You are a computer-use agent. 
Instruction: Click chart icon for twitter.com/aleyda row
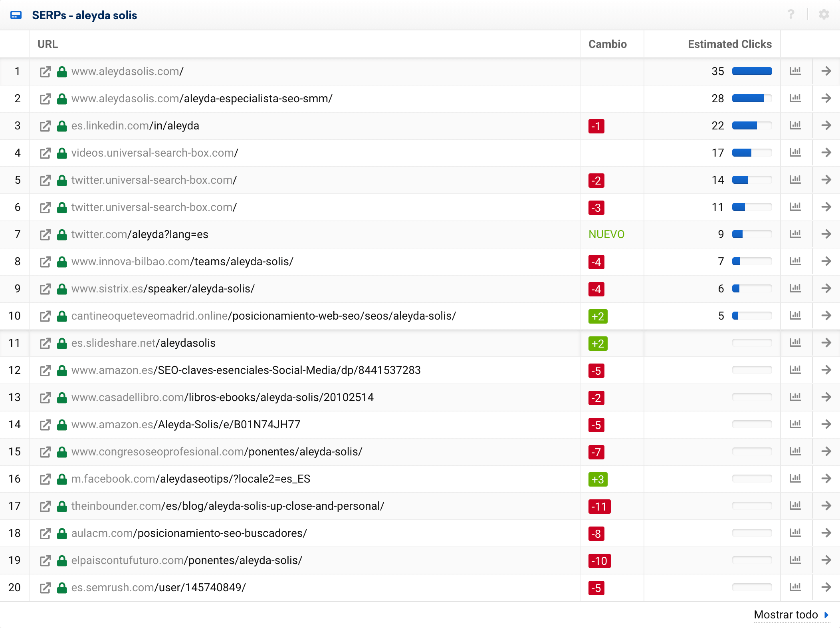click(x=795, y=235)
